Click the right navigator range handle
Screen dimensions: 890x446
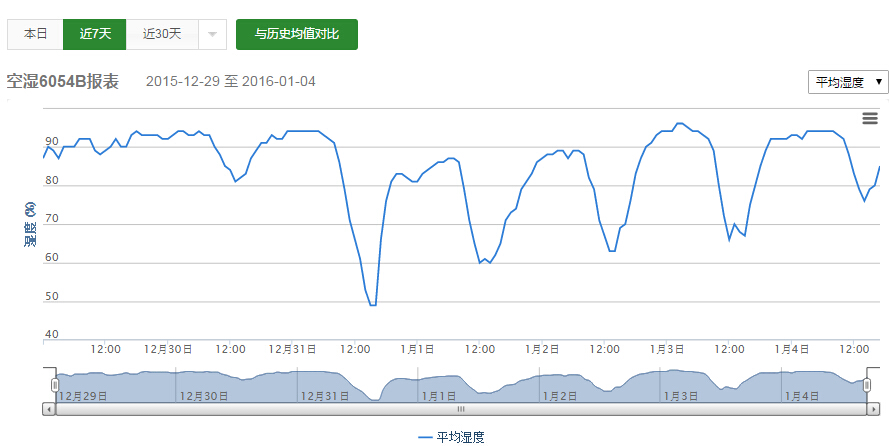tap(867, 385)
